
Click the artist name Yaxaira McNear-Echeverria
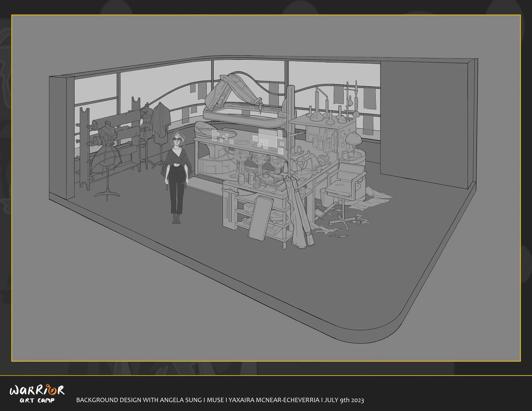[x=274, y=400]
